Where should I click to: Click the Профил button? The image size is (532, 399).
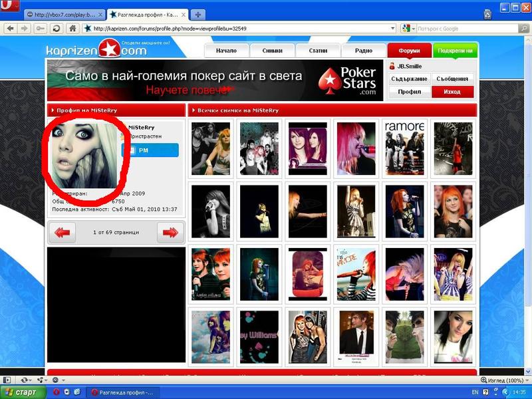click(x=409, y=92)
